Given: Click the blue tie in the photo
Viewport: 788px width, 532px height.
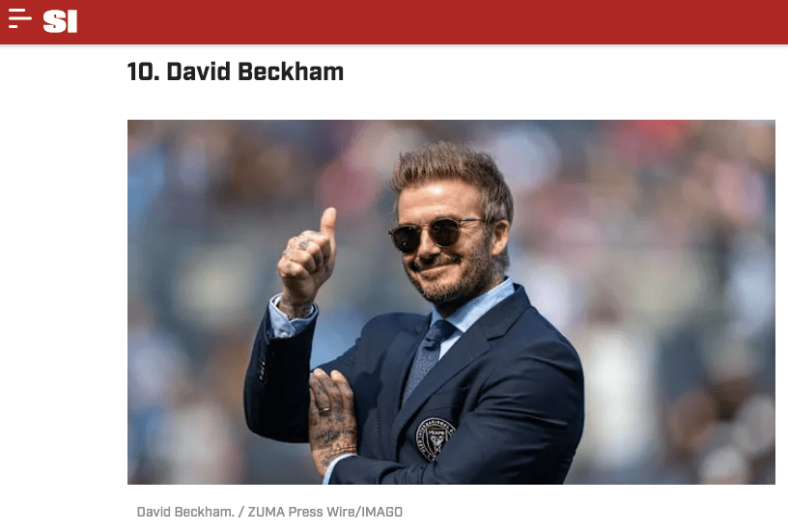Looking at the screenshot, I should tap(427, 356).
